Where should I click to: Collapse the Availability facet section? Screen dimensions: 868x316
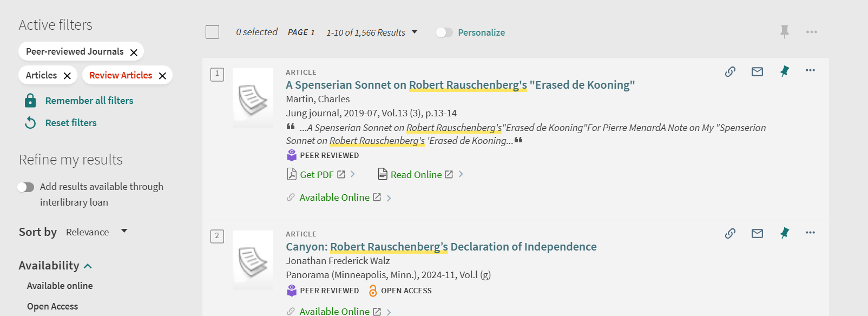point(88,266)
